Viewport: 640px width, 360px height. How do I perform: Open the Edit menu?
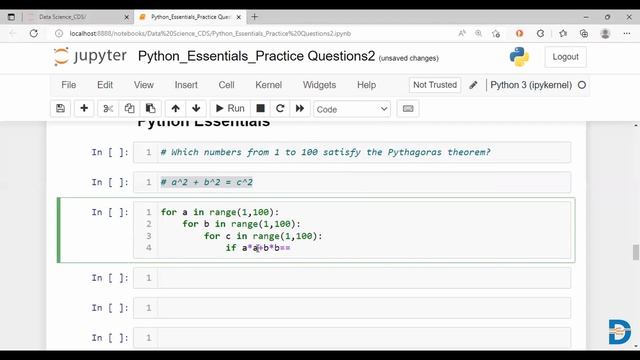tap(105, 85)
